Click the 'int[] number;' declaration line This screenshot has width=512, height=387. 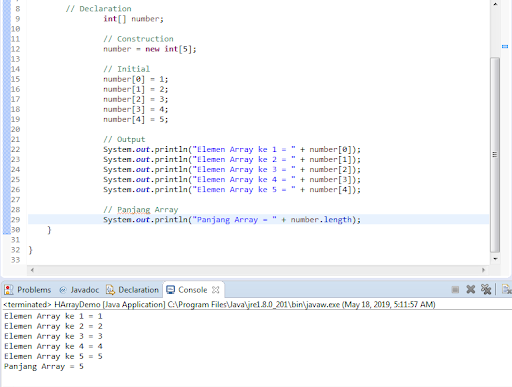[133, 19]
